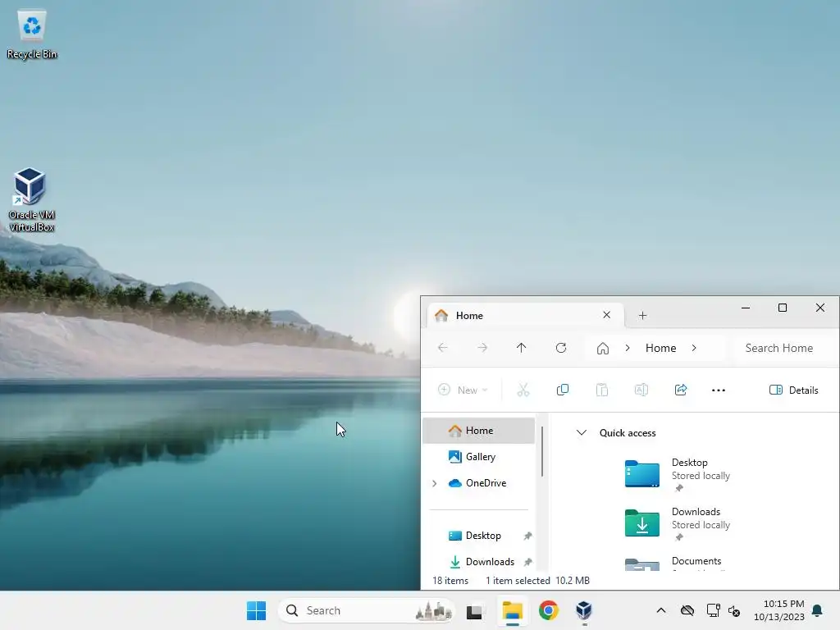Screen dimensions: 840x630
Task: Launch Google Chrome from taskbar
Action: [x=548, y=610]
